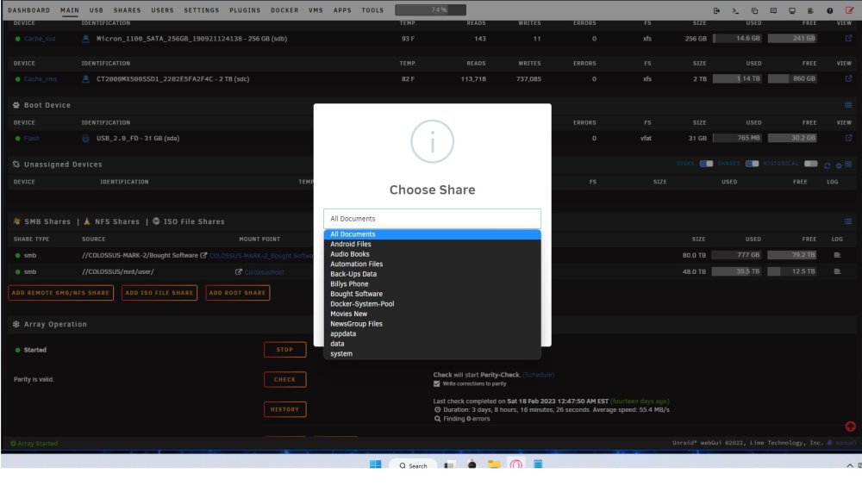
Task: Click the Stop array button
Action: [284, 350]
